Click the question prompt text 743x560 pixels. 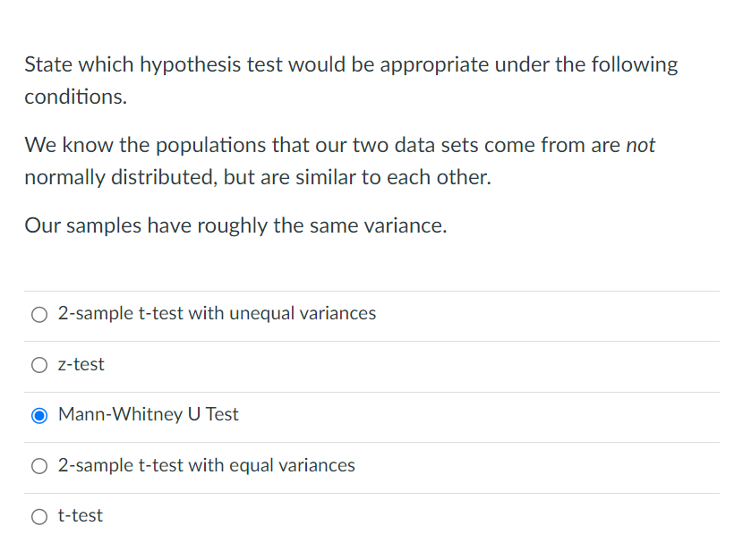coord(352,81)
